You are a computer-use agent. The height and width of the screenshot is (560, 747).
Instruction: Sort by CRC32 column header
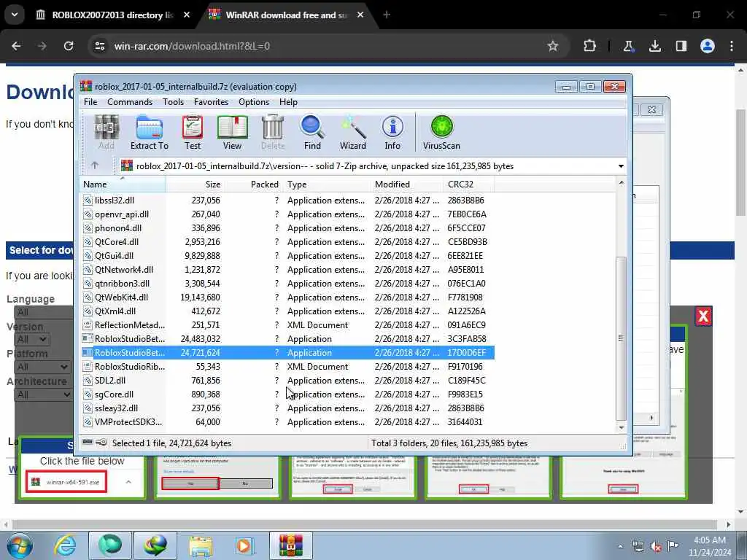point(468,184)
